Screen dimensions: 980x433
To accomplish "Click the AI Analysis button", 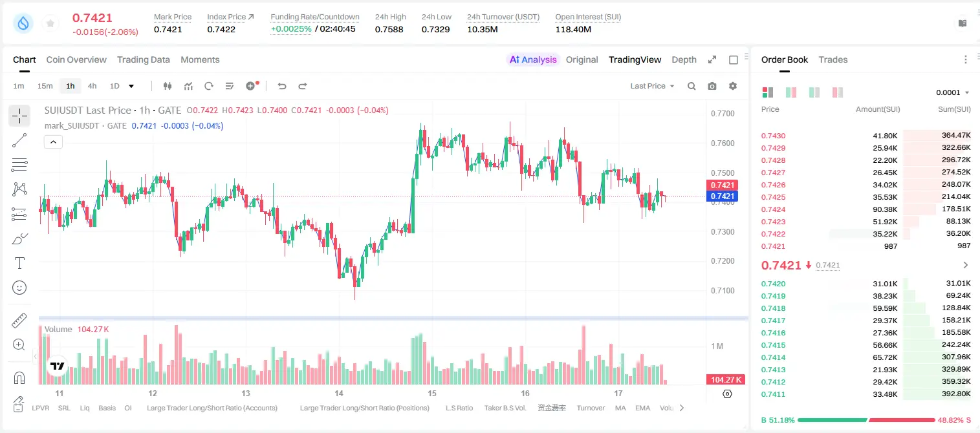I will (x=532, y=59).
